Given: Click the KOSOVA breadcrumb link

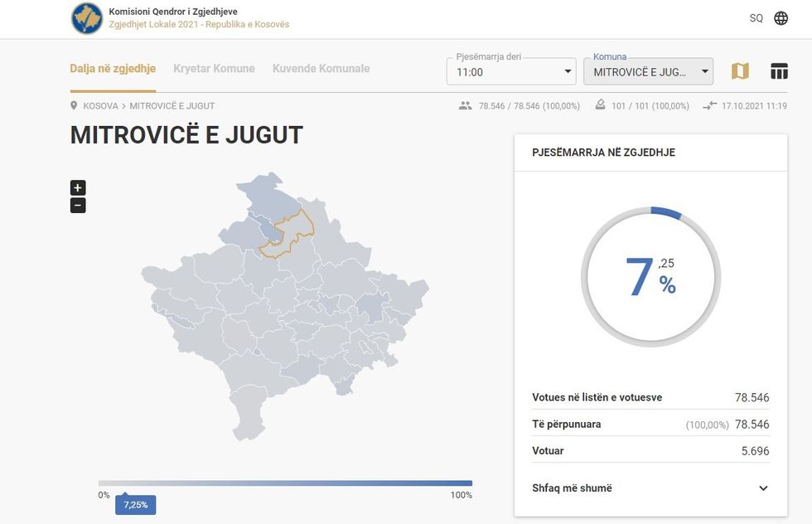Looking at the screenshot, I should coord(102,106).
